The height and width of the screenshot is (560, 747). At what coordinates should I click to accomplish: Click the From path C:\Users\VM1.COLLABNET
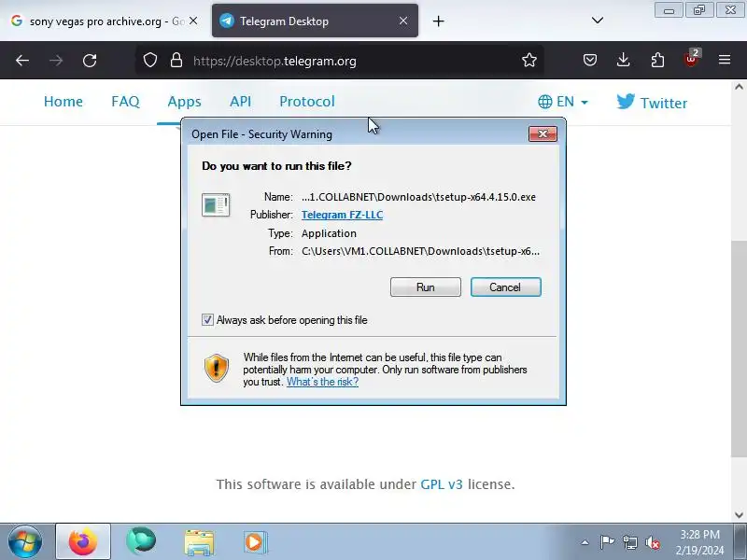(421, 251)
